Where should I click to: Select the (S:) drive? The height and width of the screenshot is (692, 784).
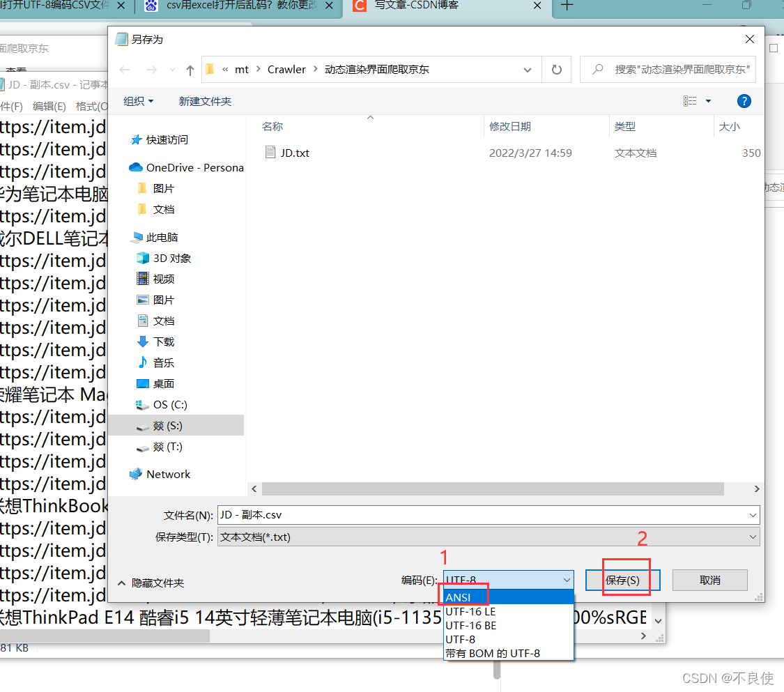pos(176,426)
